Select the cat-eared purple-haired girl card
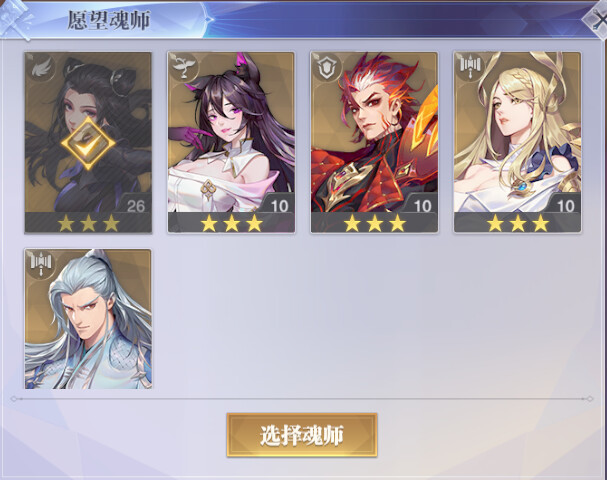 [x=231, y=142]
